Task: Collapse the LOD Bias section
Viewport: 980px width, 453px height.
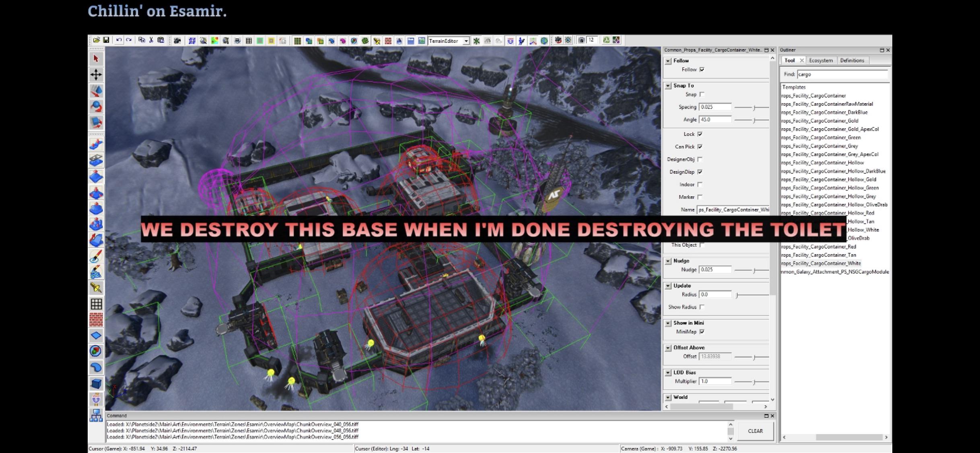Action: click(669, 372)
